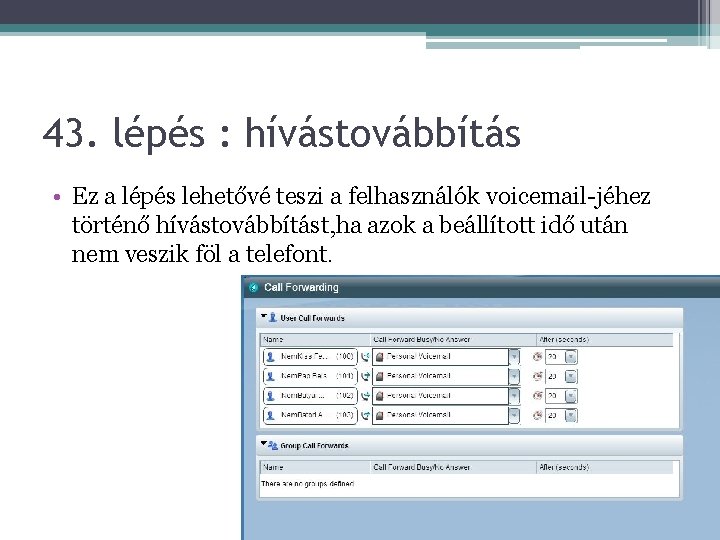The height and width of the screenshot is (540, 720).
Task: Click voicemail icon in extension 100 row
Action: coord(379,357)
